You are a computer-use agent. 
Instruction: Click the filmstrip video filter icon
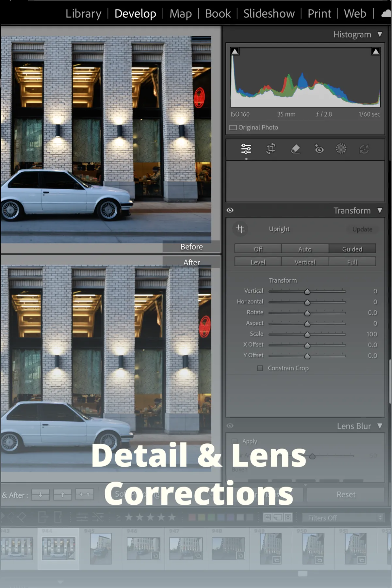pyautogui.click(x=288, y=517)
